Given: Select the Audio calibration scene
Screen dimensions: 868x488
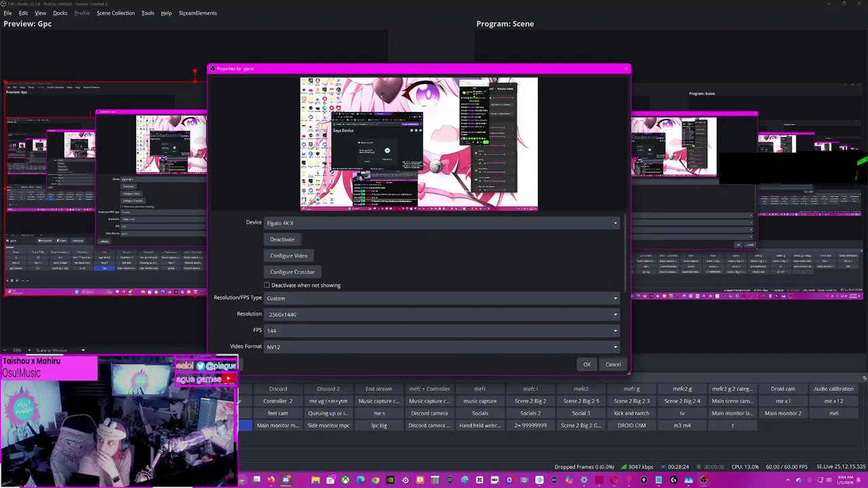Looking at the screenshot, I should pos(834,389).
